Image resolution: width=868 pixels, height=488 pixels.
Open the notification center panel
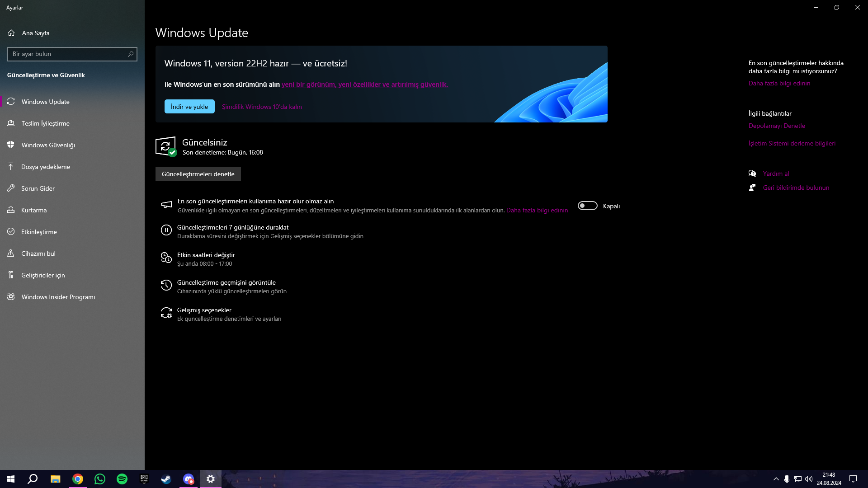tap(853, 479)
